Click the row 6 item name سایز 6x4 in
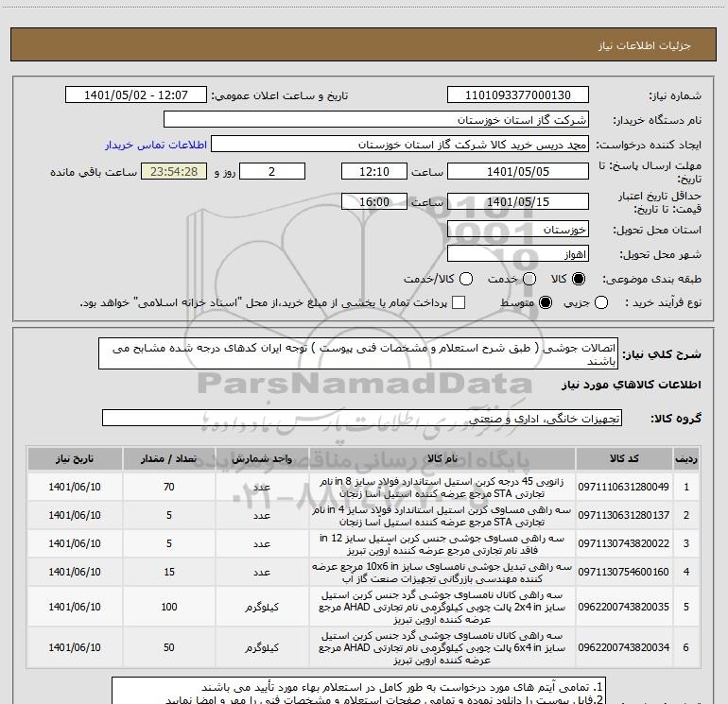 pyautogui.click(x=442, y=647)
